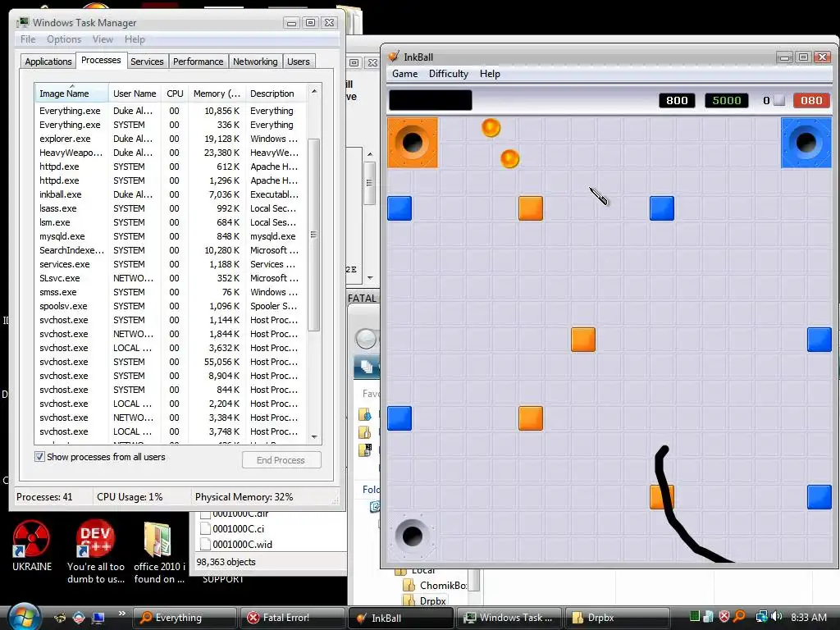Image resolution: width=840 pixels, height=630 pixels.
Task: Select the 0001000C.ci file
Action: [x=232, y=529]
